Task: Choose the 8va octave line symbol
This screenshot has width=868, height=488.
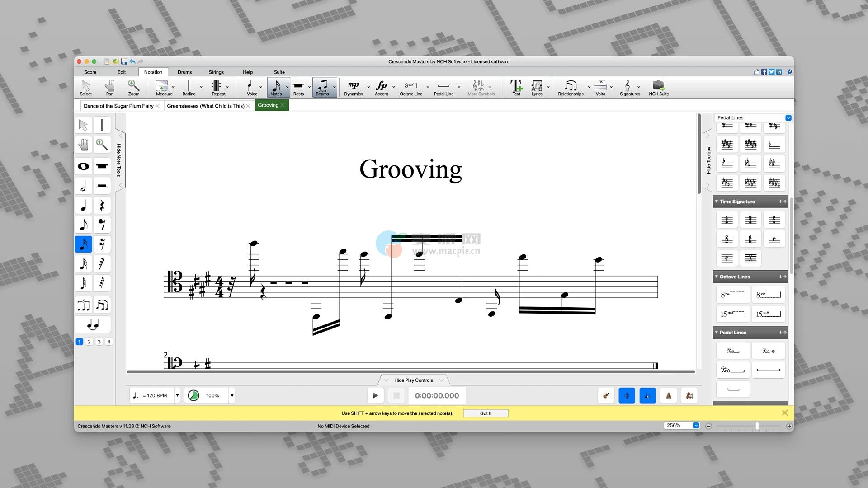Action: (732, 295)
